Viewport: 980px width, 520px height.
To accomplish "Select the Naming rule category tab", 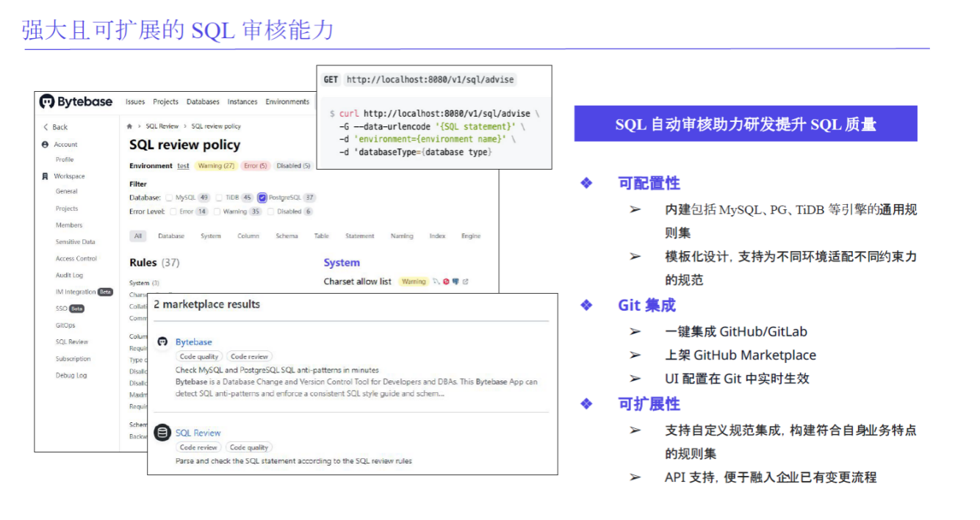I will tap(402, 236).
